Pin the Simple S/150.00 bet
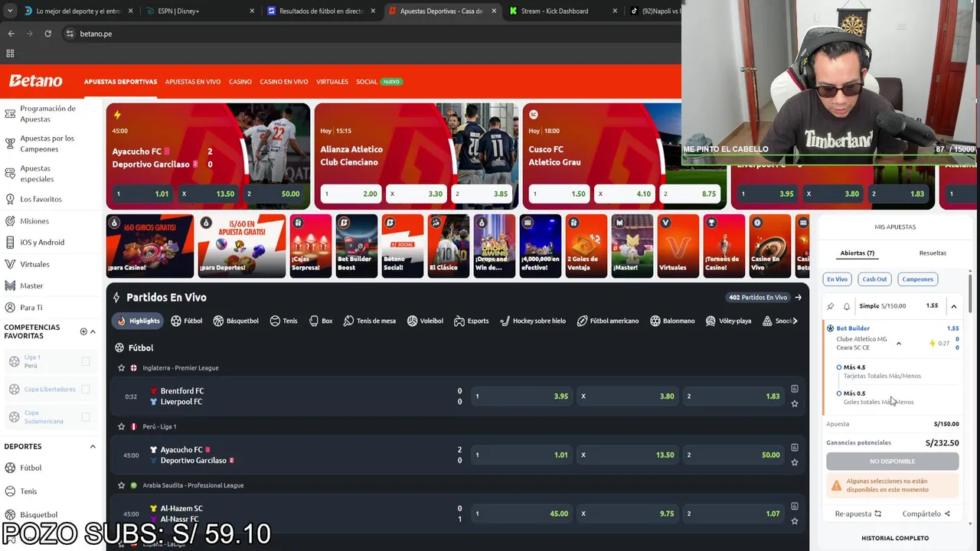980x551 pixels. coord(831,306)
